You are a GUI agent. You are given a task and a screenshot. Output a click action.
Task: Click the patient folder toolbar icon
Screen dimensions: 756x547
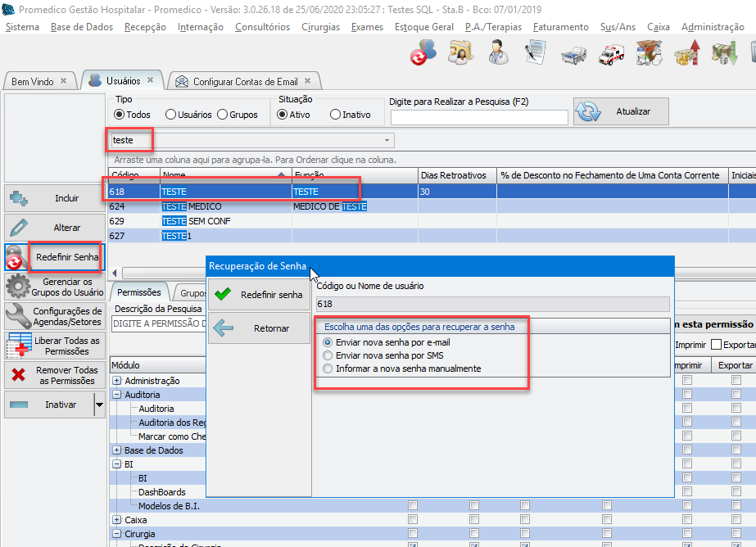point(460,54)
